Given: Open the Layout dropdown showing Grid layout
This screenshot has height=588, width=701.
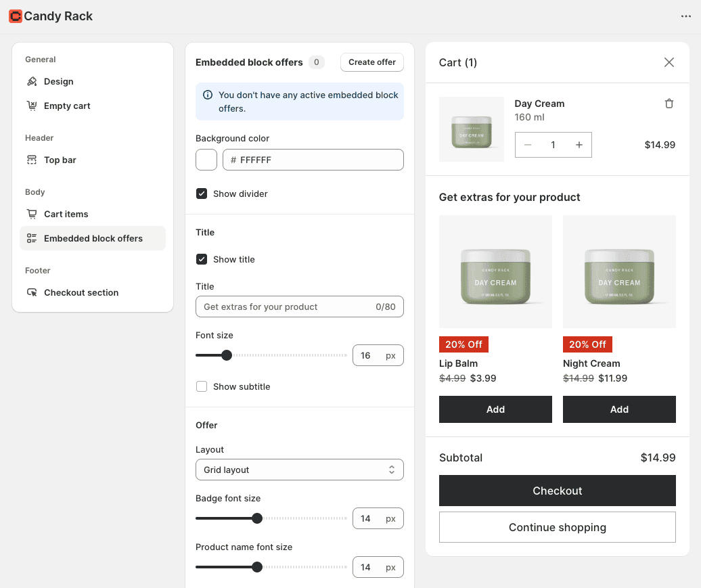Looking at the screenshot, I should pyautogui.click(x=299, y=469).
